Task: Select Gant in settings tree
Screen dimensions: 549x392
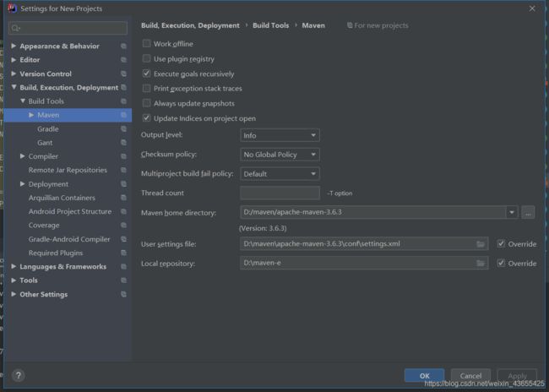Action: tap(45, 143)
